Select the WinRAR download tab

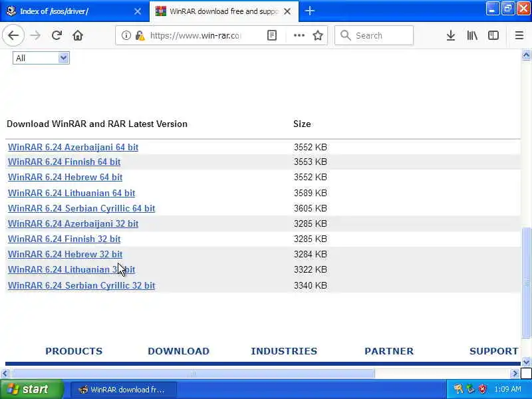coord(224,11)
